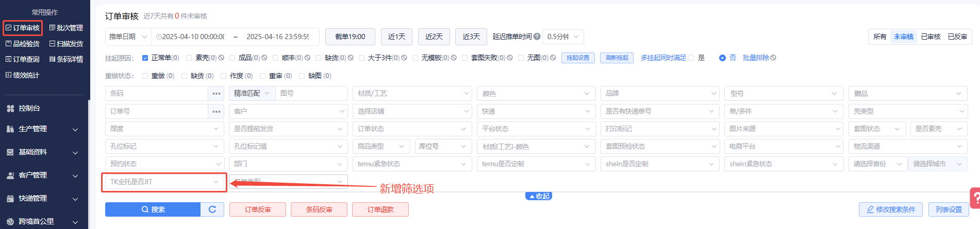Switch to 已反审 status tab
980x229 pixels.
coord(958,37)
